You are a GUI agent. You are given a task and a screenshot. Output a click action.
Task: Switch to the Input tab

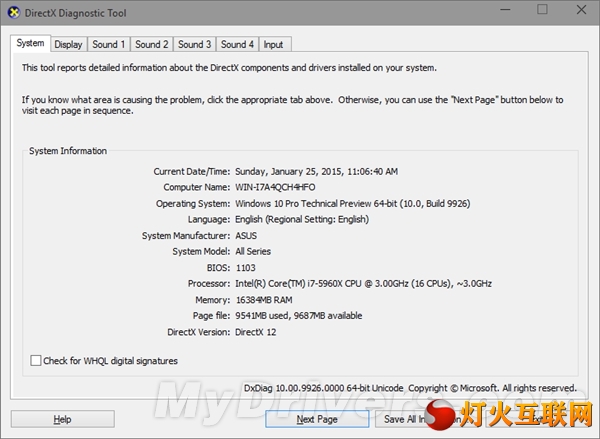274,44
